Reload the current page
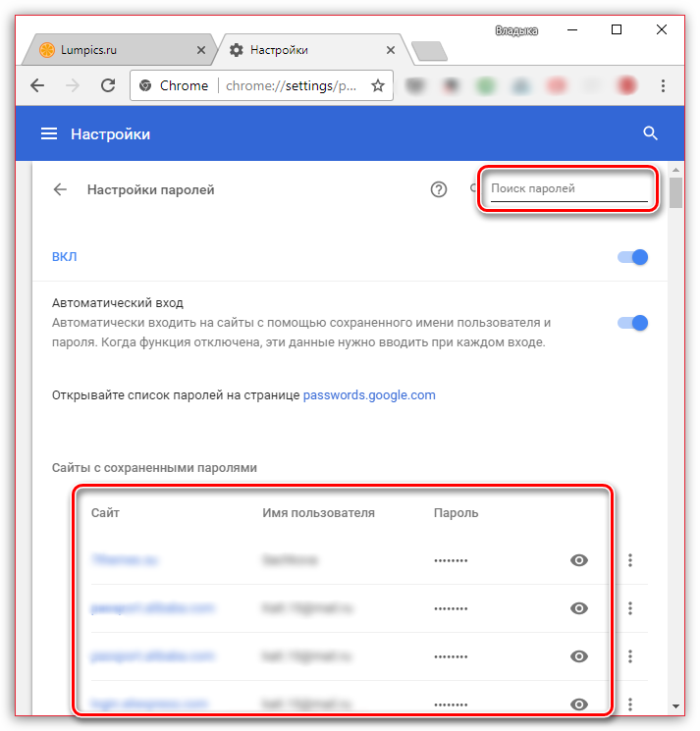 pos(108,85)
